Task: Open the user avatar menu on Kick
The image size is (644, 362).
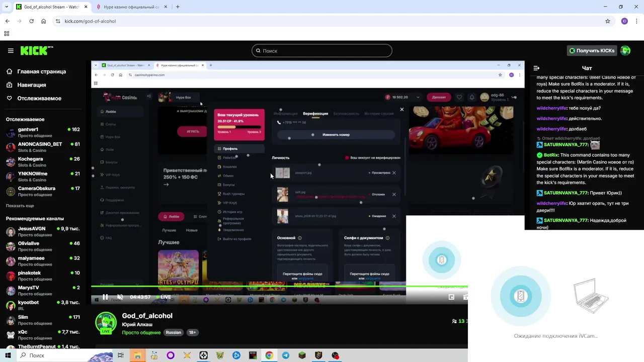Action: pos(625,51)
